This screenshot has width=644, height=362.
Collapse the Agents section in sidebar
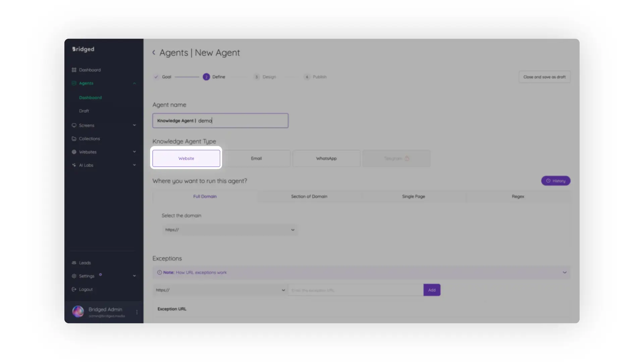(x=134, y=83)
